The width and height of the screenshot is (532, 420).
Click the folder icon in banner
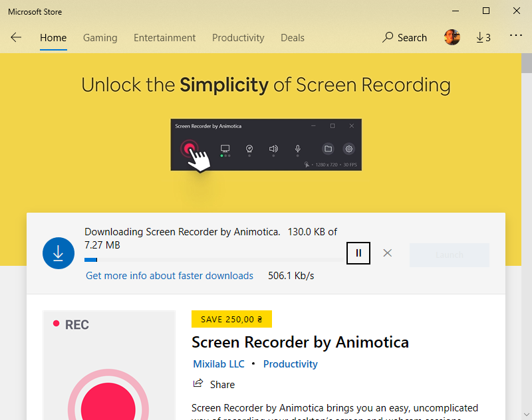click(x=328, y=148)
